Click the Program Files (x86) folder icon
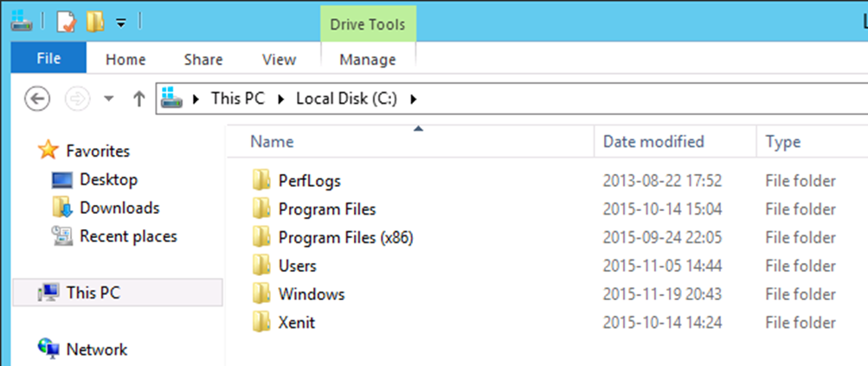Viewport: 868px width, 366px height. click(260, 236)
